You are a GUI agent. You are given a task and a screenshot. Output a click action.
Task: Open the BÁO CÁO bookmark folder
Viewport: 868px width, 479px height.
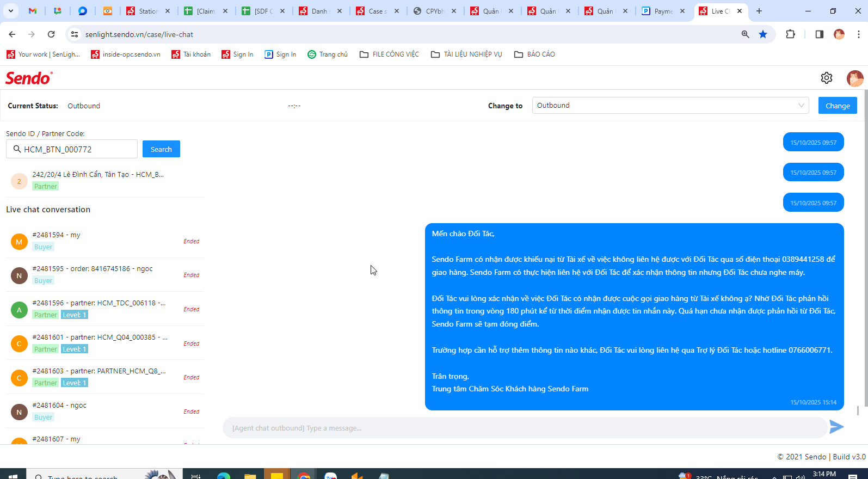click(x=534, y=54)
